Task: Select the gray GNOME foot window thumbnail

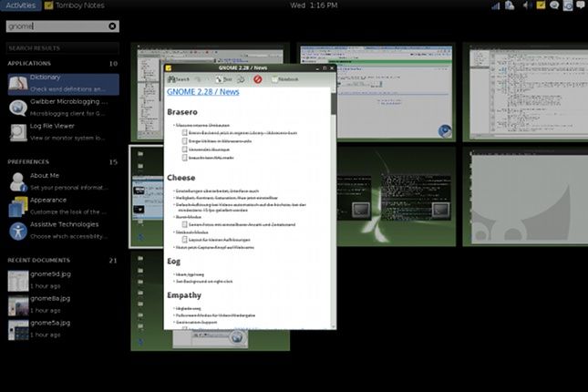Action: [529, 198]
